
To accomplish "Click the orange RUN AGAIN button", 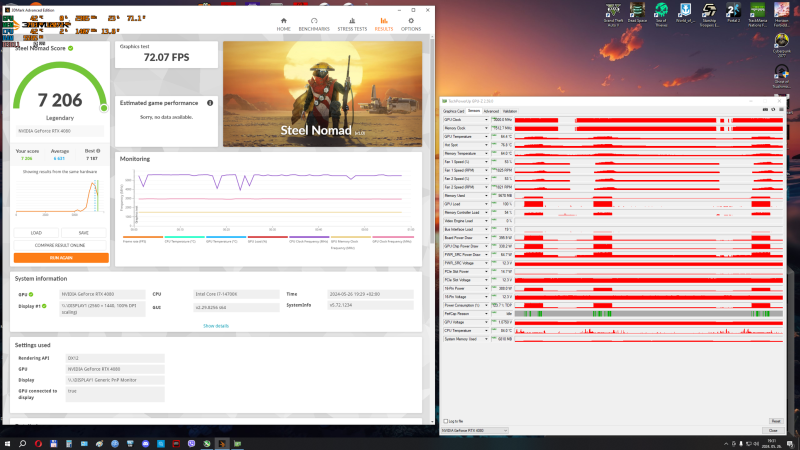I will pyautogui.click(x=61, y=258).
